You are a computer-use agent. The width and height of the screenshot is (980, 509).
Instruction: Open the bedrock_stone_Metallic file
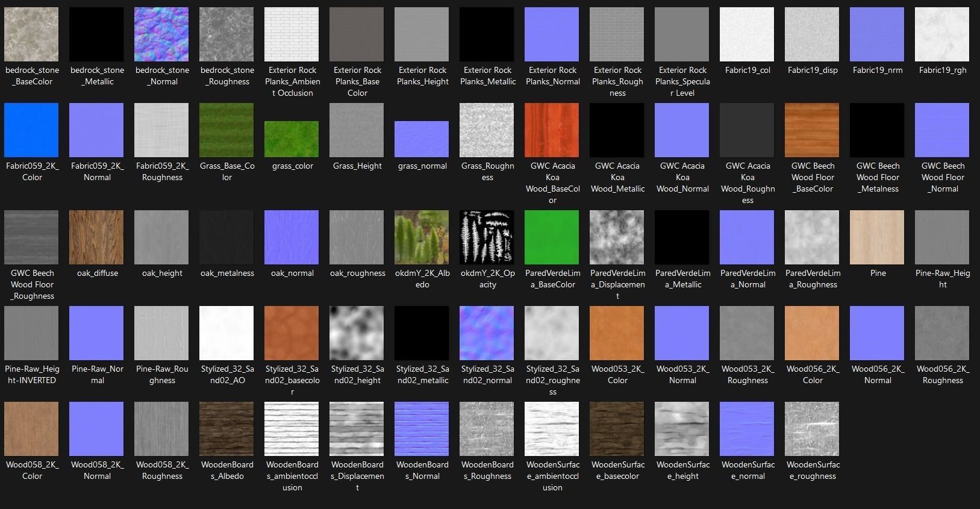click(96, 34)
